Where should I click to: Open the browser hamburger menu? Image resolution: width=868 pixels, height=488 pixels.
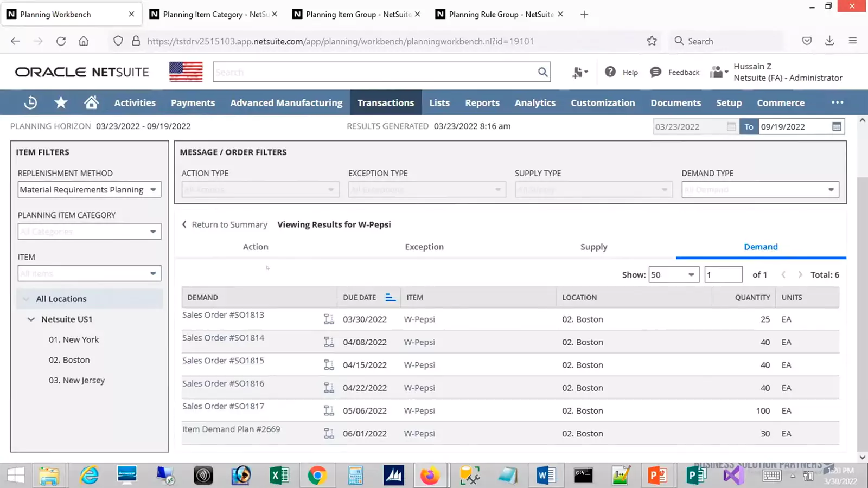pyautogui.click(x=853, y=41)
